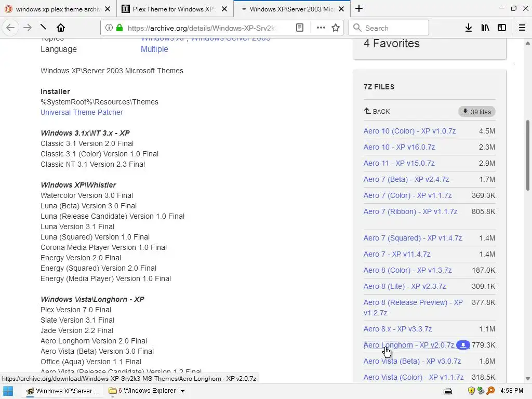Click the '4 Favorites' heading
The image size is (532, 399).
click(391, 44)
